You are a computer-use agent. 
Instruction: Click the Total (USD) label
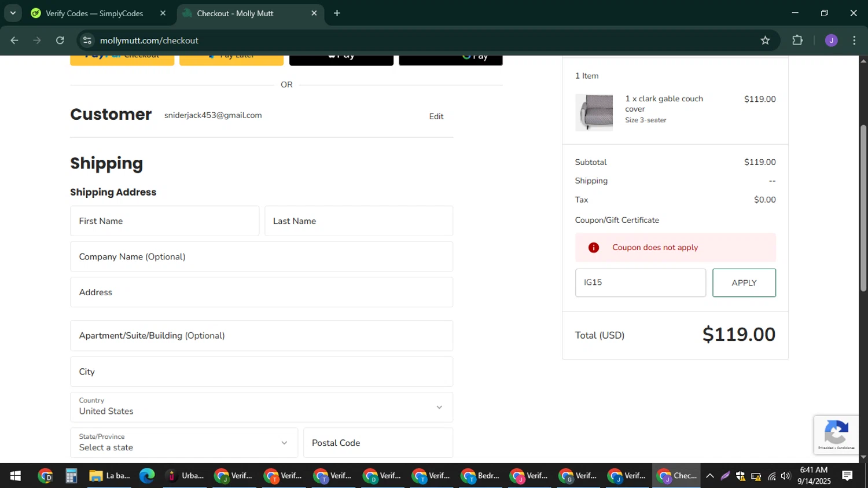(x=599, y=335)
